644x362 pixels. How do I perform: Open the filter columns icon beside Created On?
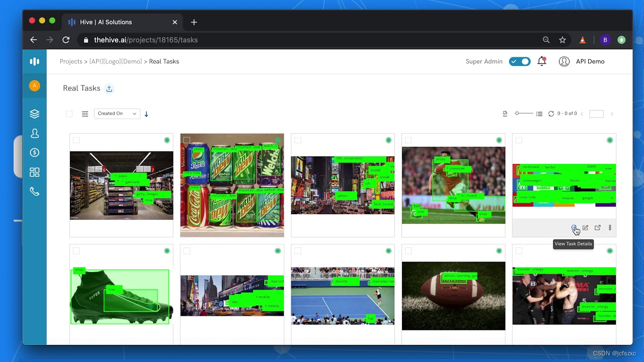85,114
